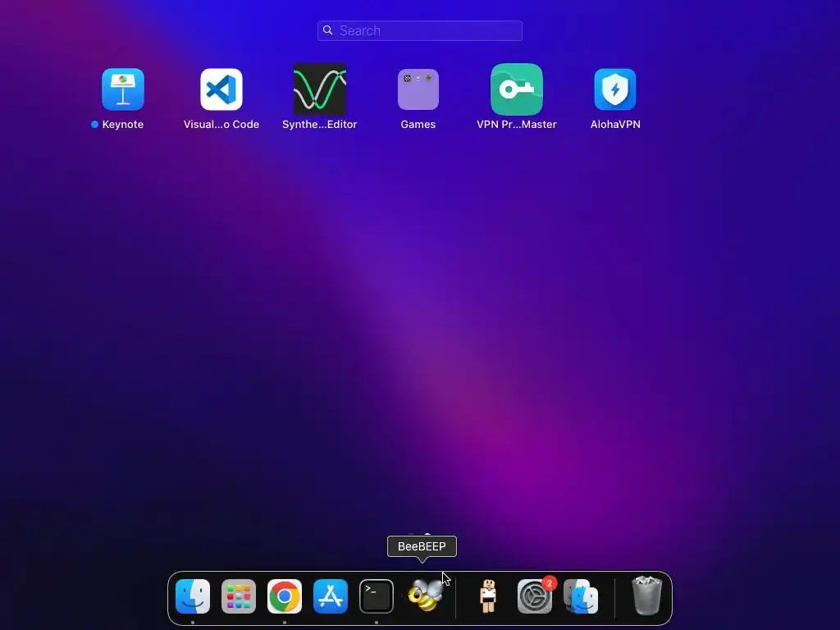Launch VPN Proxy Master
The height and width of the screenshot is (630, 840).
517,89
